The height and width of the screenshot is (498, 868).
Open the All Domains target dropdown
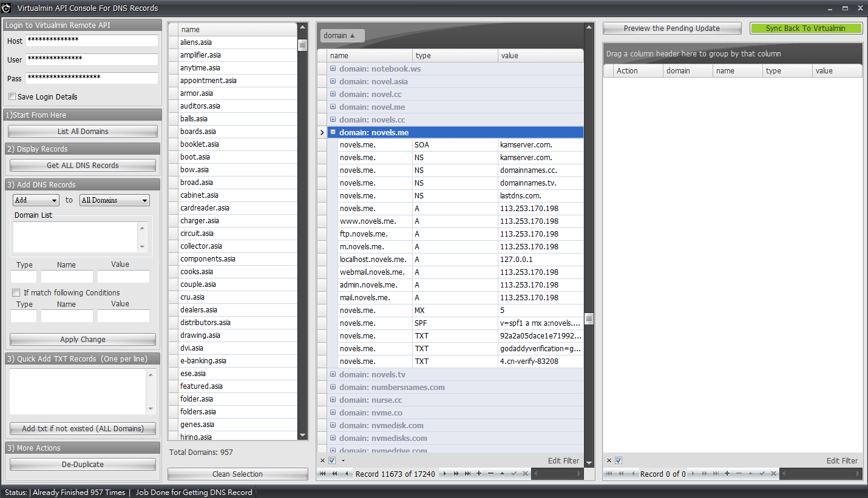(115, 200)
